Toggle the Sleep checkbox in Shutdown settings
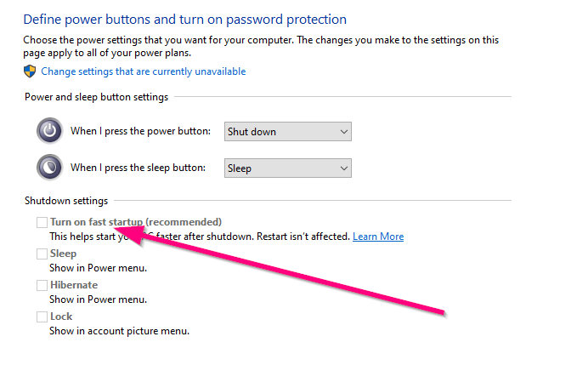This screenshot has width=588, height=365. coord(42,254)
